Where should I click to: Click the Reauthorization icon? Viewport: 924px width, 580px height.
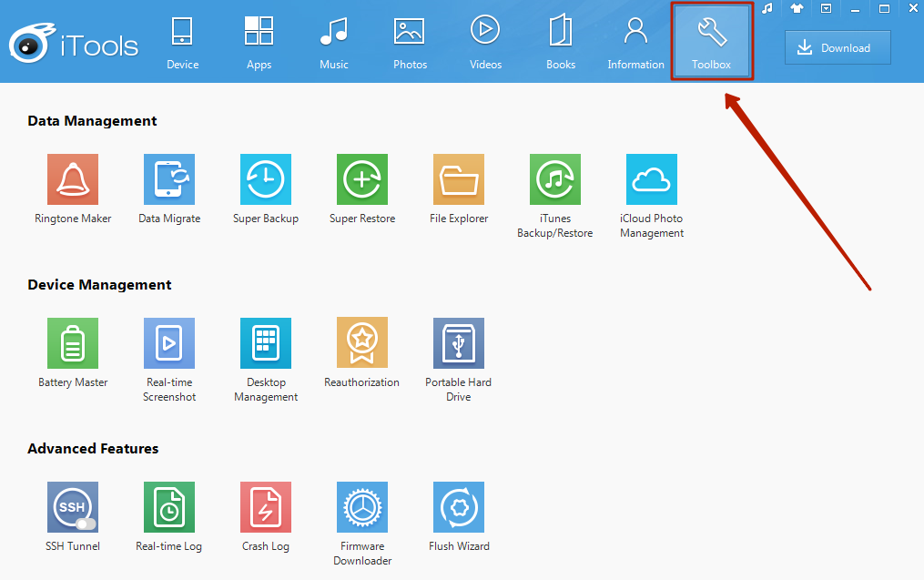pyautogui.click(x=362, y=343)
